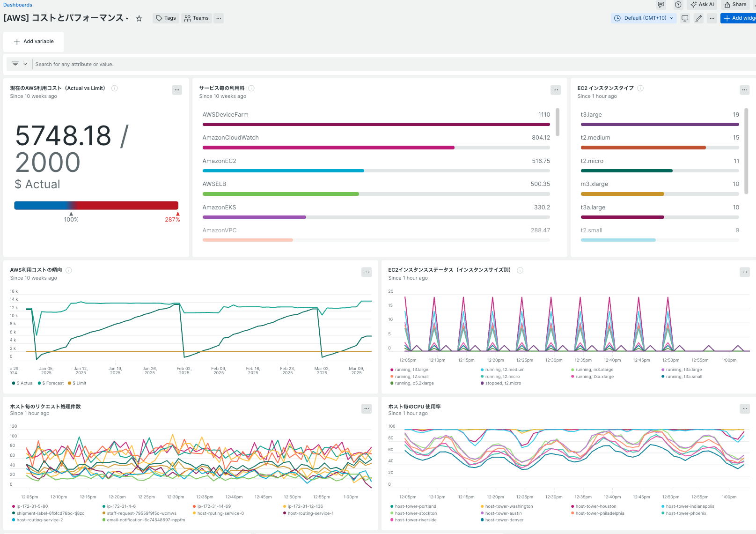Show info for the AWS利用コストの傾向 widget
Viewport: 756px width, 534px height.
69,270
